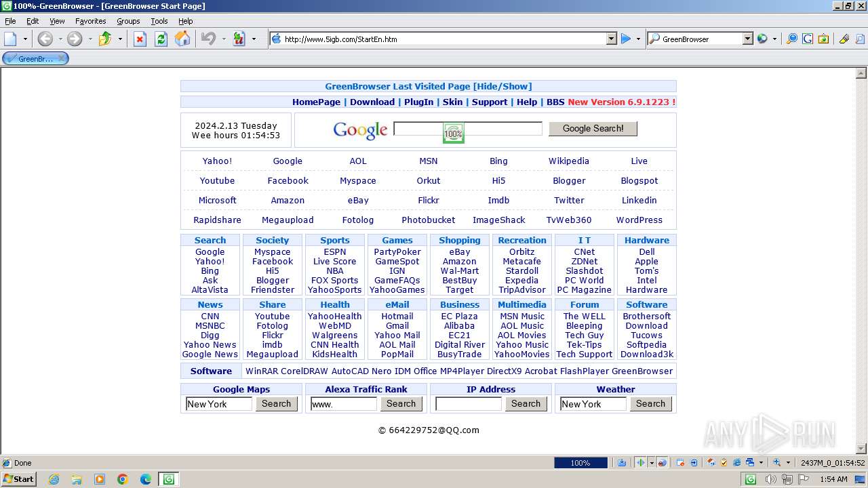
Task: Refresh the page with green arrows icon
Action: pos(161,39)
